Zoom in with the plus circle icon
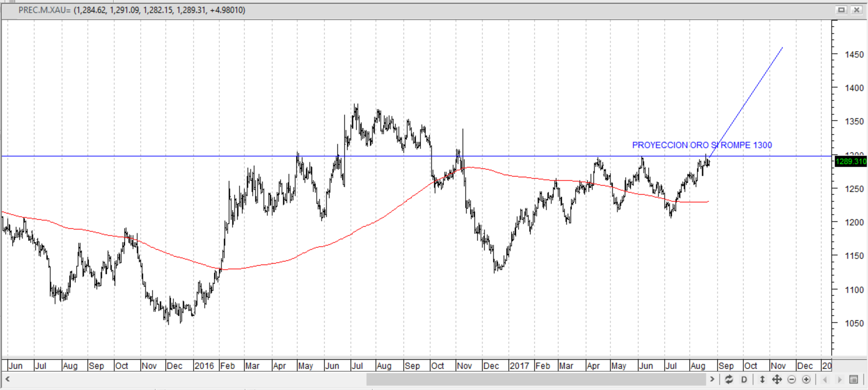Image resolution: width=868 pixels, height=390 pixels. pos(806,380)
